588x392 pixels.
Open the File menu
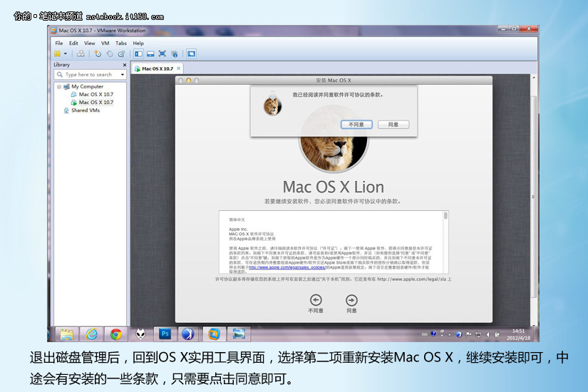click(x=59, y=43)
